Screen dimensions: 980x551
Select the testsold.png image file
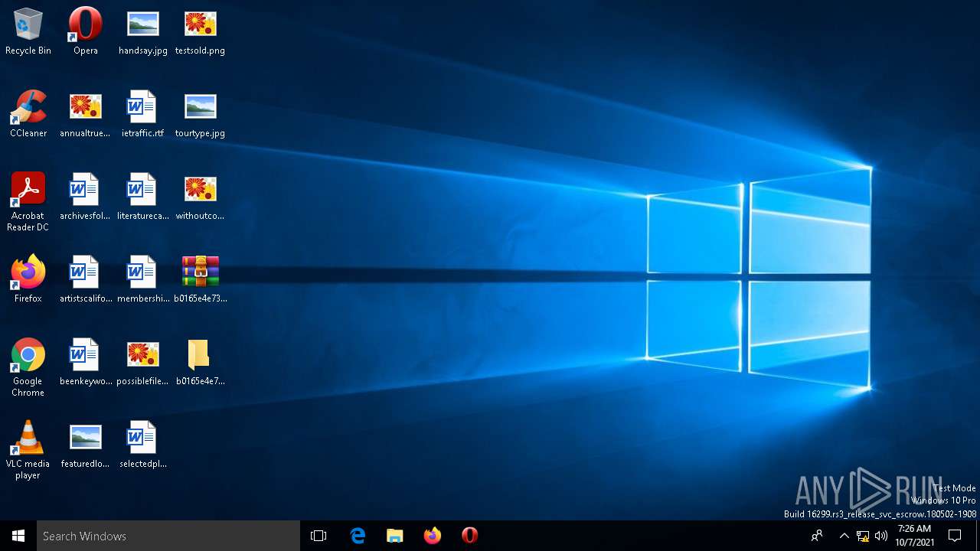pyautogui.click(x=200, y=31)
